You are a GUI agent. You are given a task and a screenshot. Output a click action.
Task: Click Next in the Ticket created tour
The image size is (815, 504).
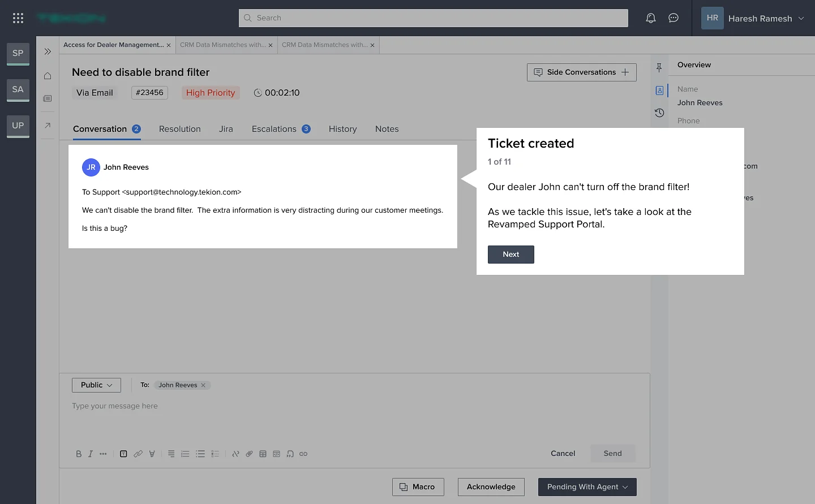click(511, 255)
